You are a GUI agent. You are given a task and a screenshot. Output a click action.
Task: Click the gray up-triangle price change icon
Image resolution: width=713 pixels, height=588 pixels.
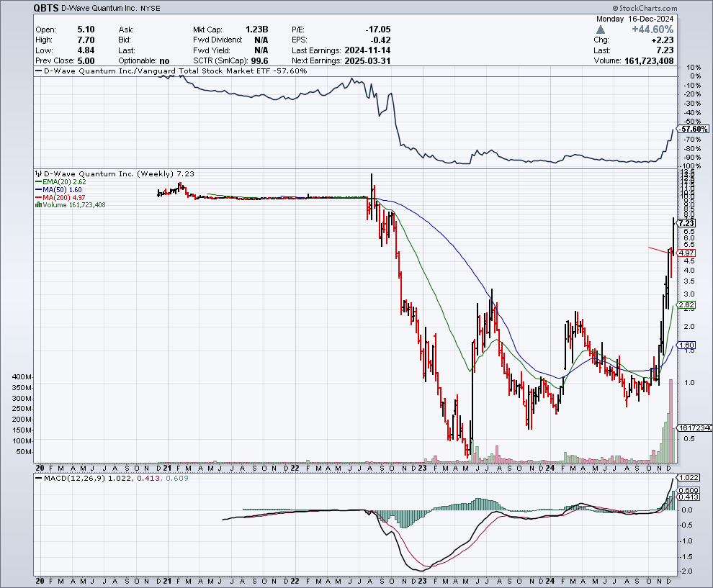click(600, 30)
